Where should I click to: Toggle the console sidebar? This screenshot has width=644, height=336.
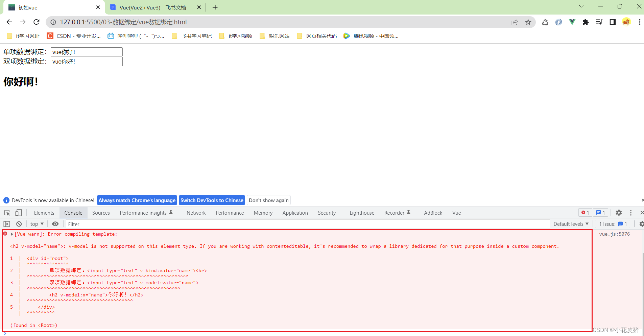[7, 224]
